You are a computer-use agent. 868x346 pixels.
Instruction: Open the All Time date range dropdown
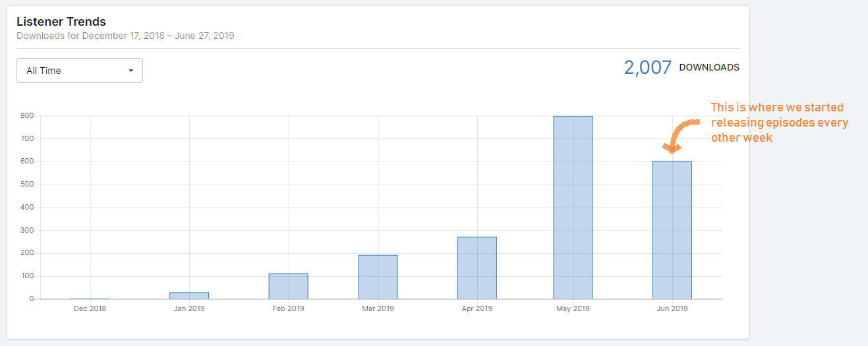(79, 71)
